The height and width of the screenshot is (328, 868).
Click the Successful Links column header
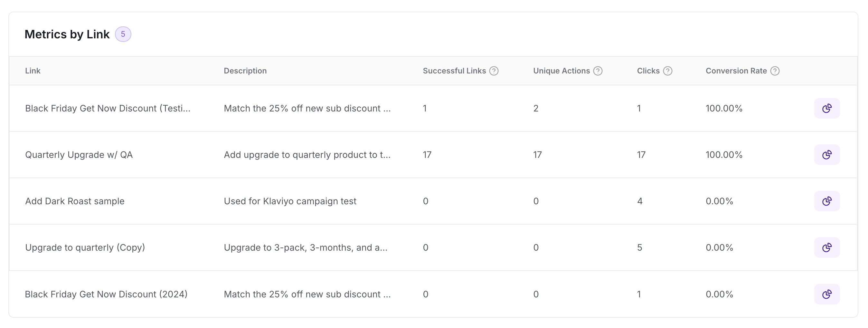pos(454,71)
